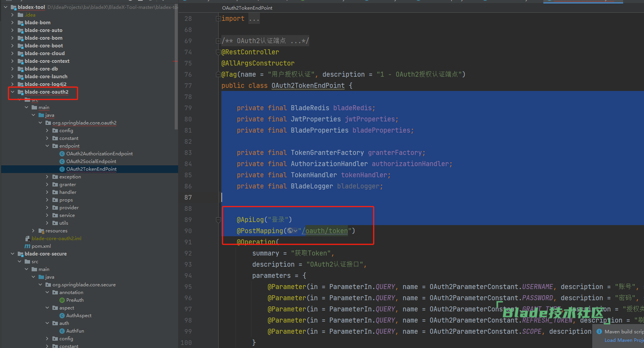Click OAuth2ParameterConstant.USERNAME in code
This screenshot has height=348, width=644.
[x=491, y=287]
